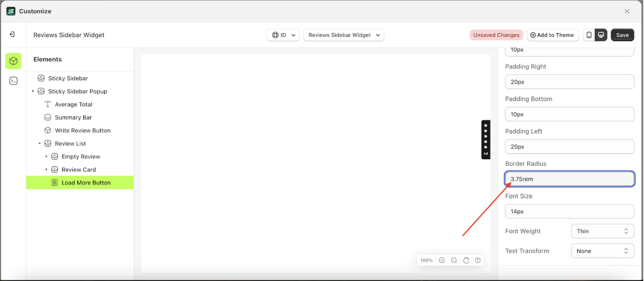The image size is (644, 281).
Task: Click the zoom out magnifier icon
Action: click(453, 260)
